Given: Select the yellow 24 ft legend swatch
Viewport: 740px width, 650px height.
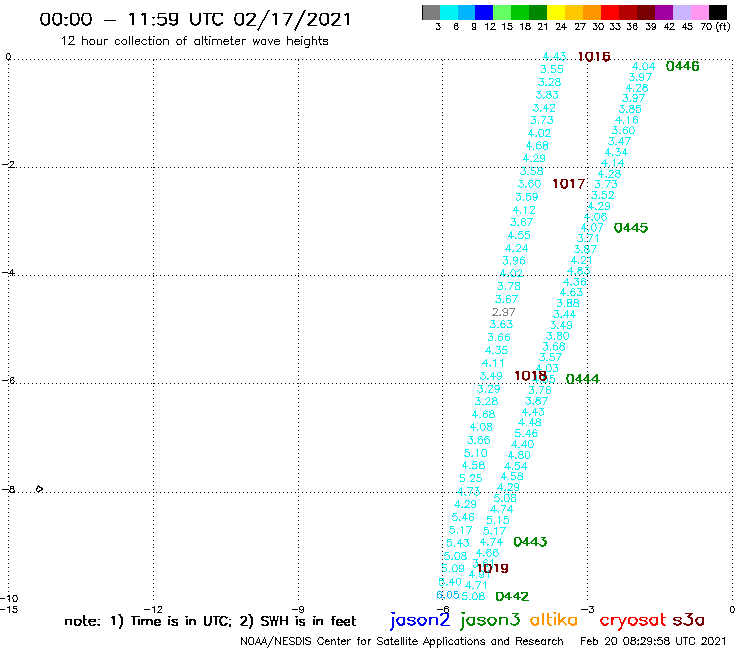Looking at the screenshot, I should click(556, 12).
